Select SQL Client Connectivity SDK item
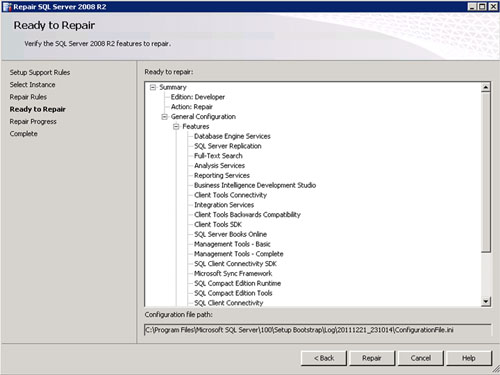Viewport: 500px width, 375px height. tap(235, 264)
